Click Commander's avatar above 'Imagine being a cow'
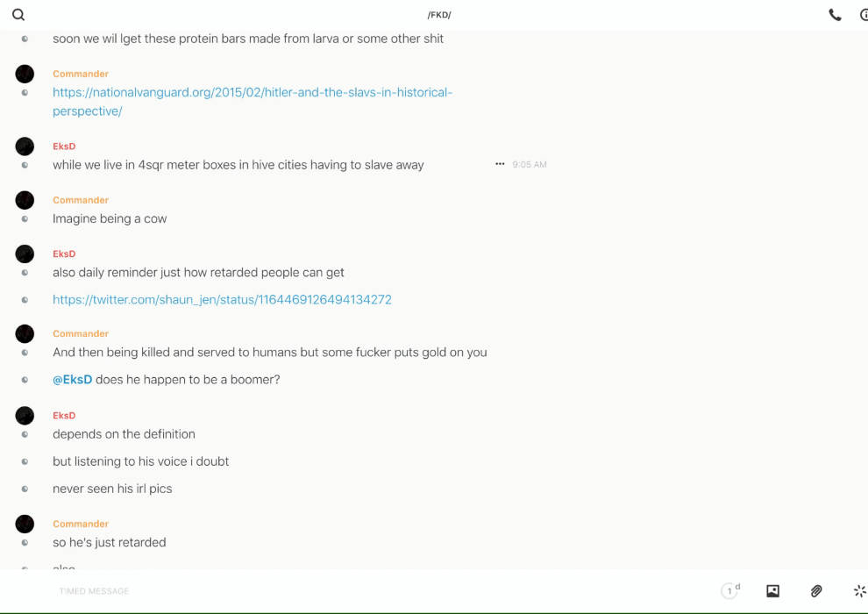Screen dimensions: 868x614 point(25,201)
